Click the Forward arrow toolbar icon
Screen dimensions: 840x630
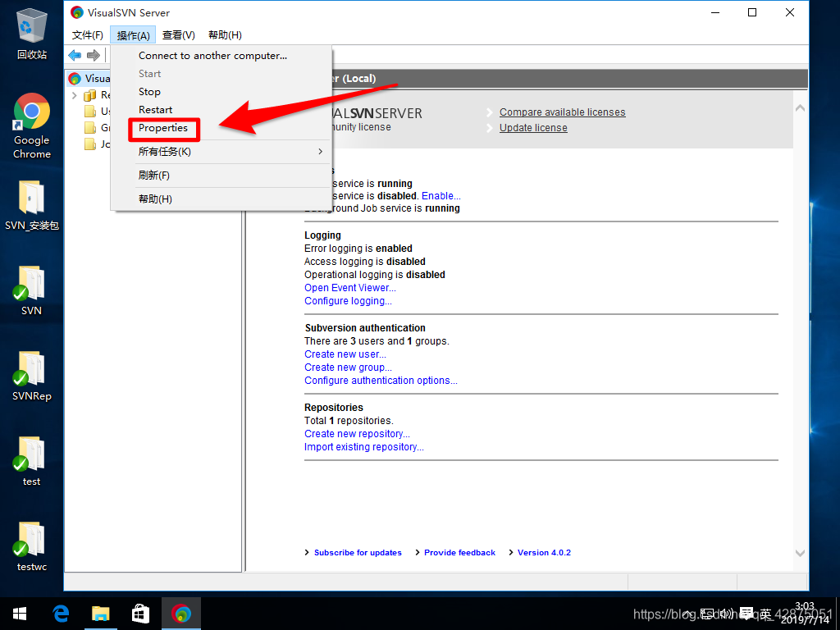tap(94, 55)
